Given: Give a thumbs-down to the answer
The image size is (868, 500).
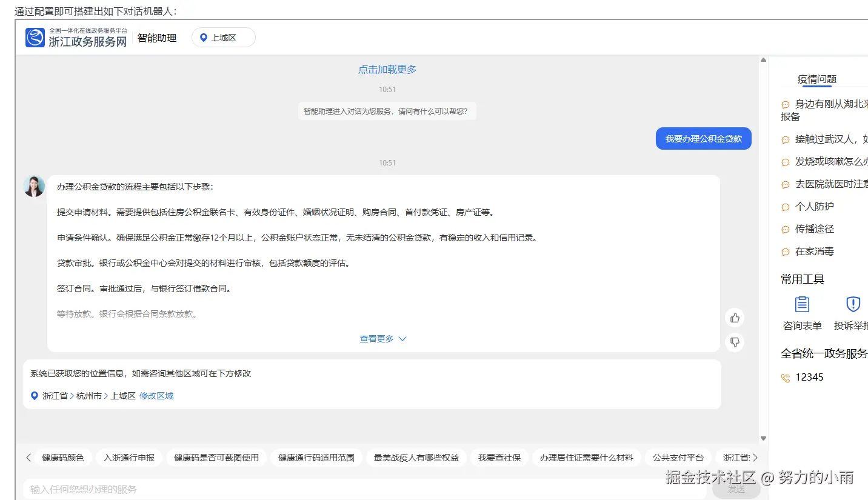Looking at the screenshot, I should [x=735, y=342].
